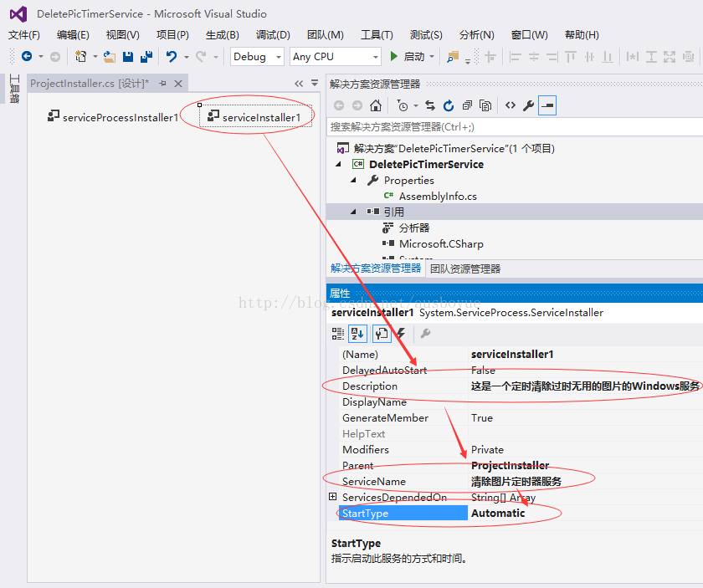Click the refresh icon in Solution Explorer

(x=449, y=105)
